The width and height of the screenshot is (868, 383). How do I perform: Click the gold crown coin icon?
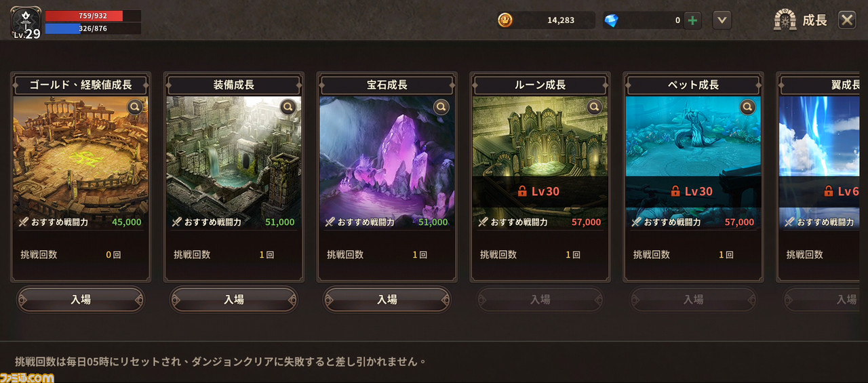505,20
